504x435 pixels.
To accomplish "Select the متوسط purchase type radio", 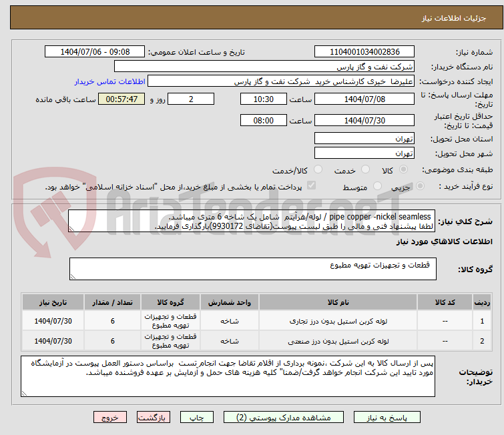I will coord(378,187).
